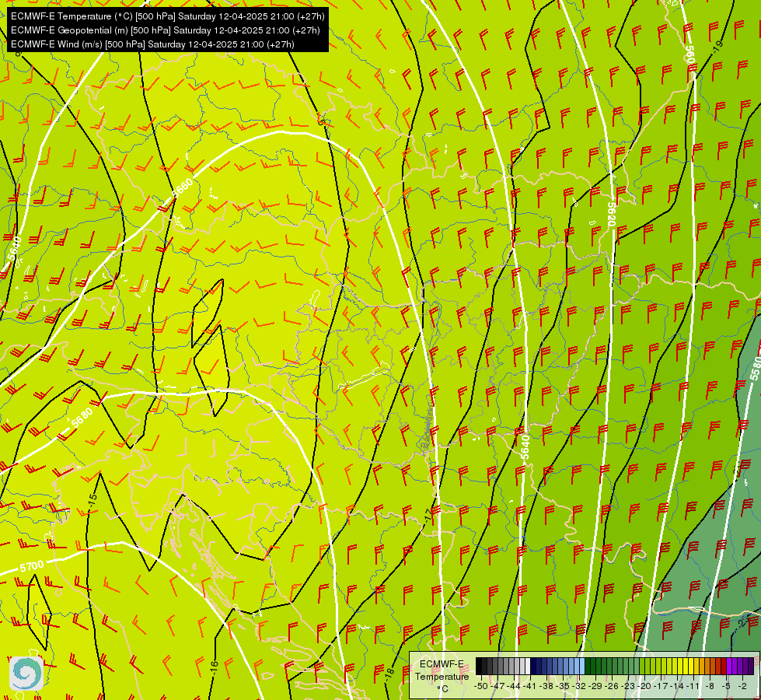Image resolution: width=761 pixels, height=700 pixels.
Task: Click the -17 isotherm label on the map contour
Action: (428, 516)
